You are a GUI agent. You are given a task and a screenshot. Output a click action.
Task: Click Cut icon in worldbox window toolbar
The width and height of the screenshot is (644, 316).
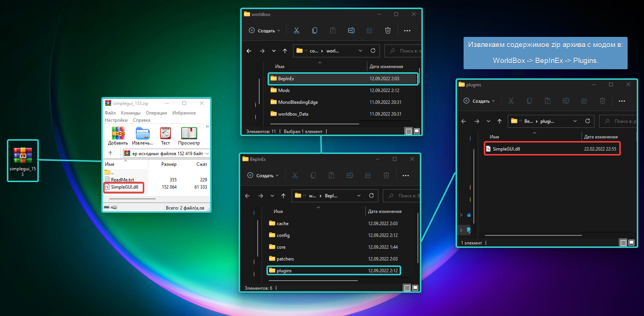pyautogui.click(x=296, y=30)
